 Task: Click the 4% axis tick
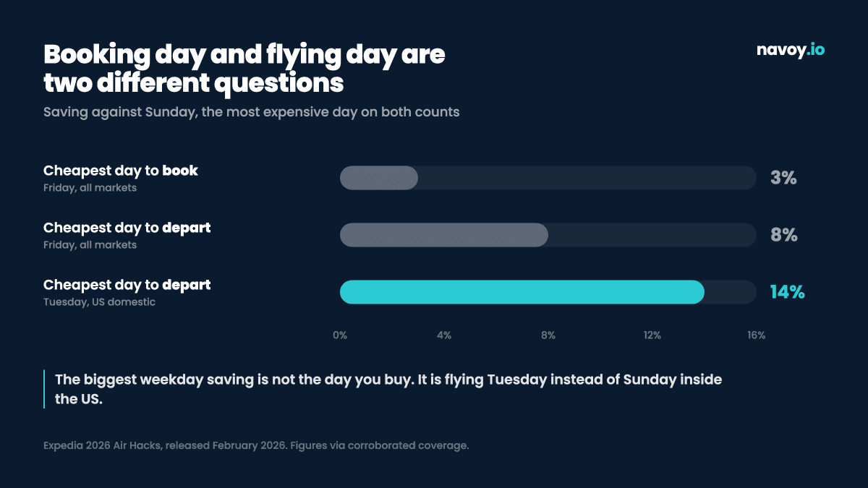click(444, 335)
